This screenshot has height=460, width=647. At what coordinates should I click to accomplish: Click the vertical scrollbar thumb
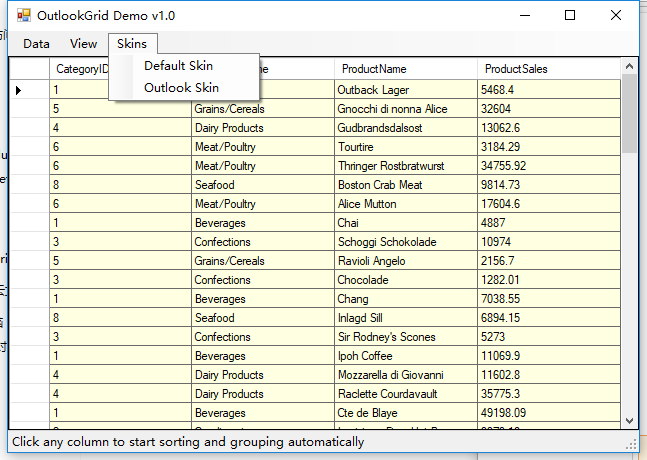click(629, 114)
